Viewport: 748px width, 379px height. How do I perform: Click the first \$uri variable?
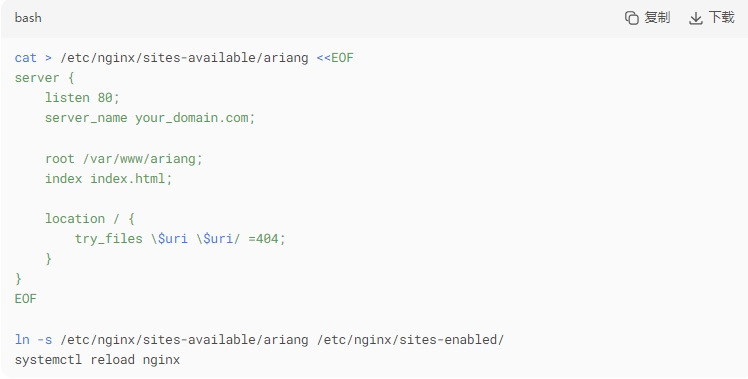click(169, 239)
